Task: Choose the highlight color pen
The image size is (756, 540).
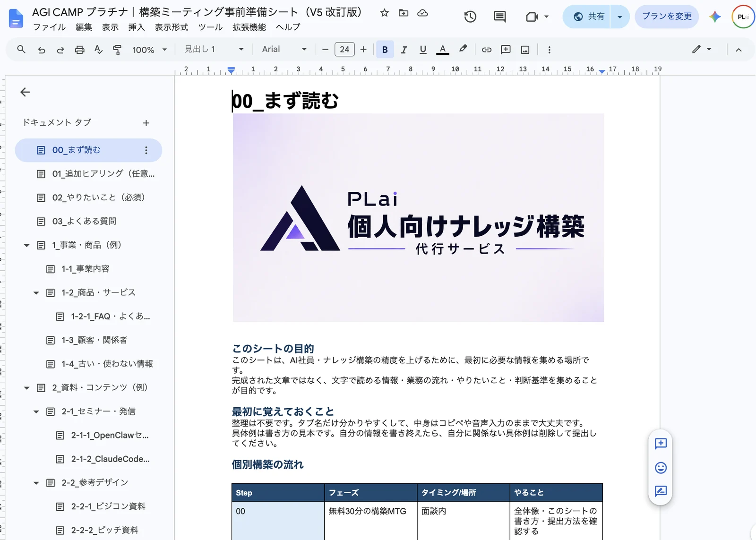Action: click(463, 49)
